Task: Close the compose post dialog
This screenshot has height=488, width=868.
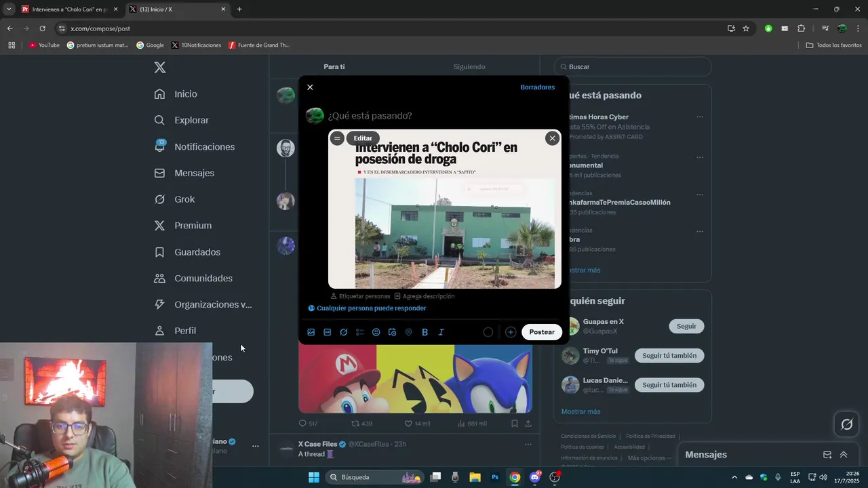Action: click(310, 87)
